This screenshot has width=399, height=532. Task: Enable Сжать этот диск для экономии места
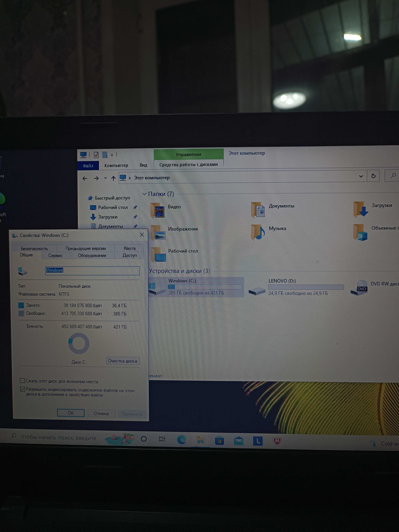click(x=22, y=381)
